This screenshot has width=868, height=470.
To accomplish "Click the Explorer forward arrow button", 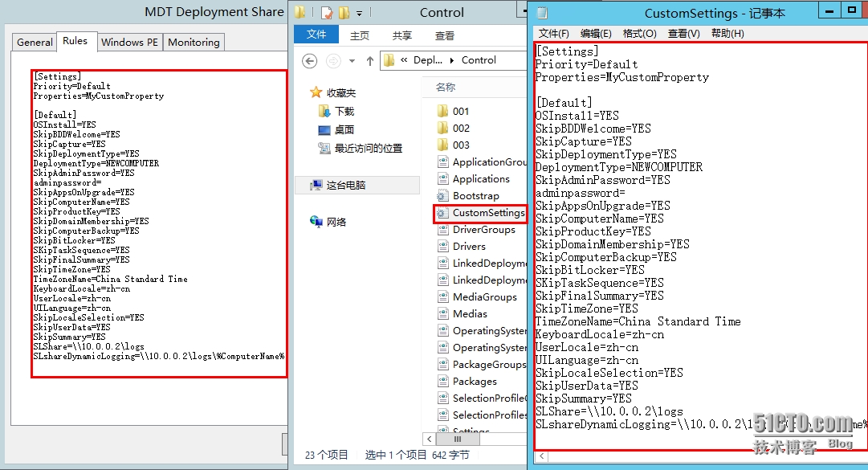I will (x=333, y=60).
